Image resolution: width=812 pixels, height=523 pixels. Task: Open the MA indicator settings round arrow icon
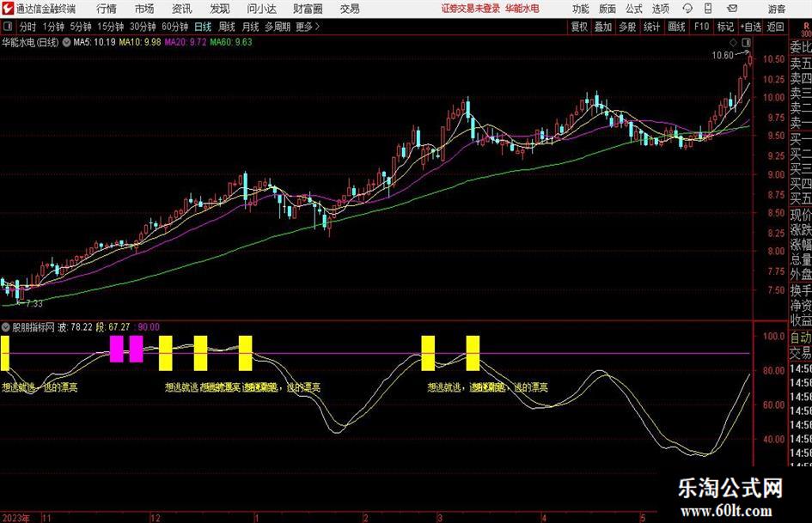click(x=66, y=42)
